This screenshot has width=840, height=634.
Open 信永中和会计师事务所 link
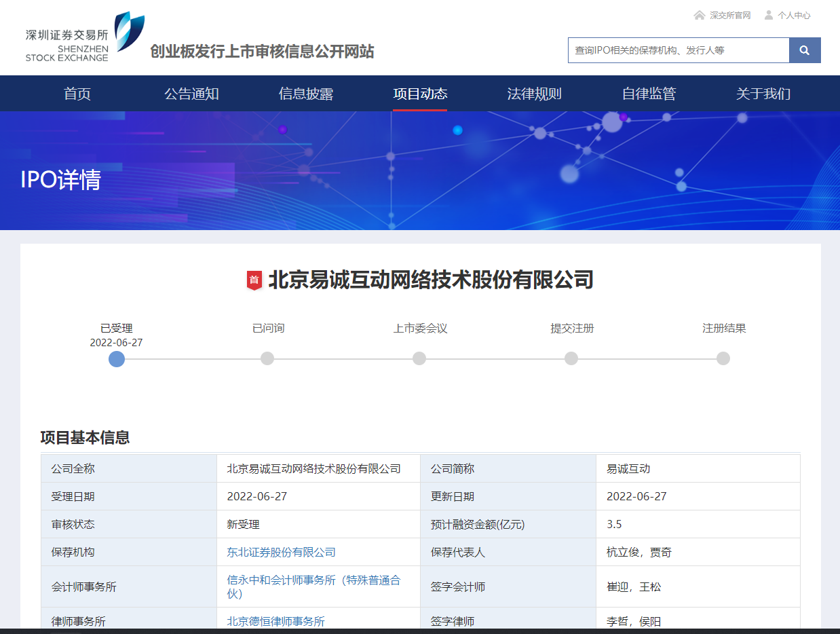(313, 586)
